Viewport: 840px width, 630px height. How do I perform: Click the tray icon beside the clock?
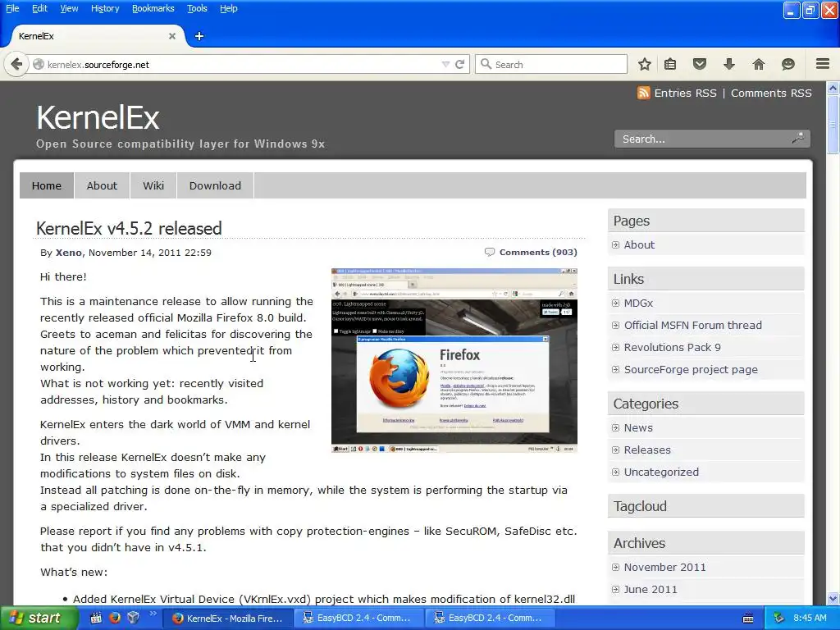(779, 618)
